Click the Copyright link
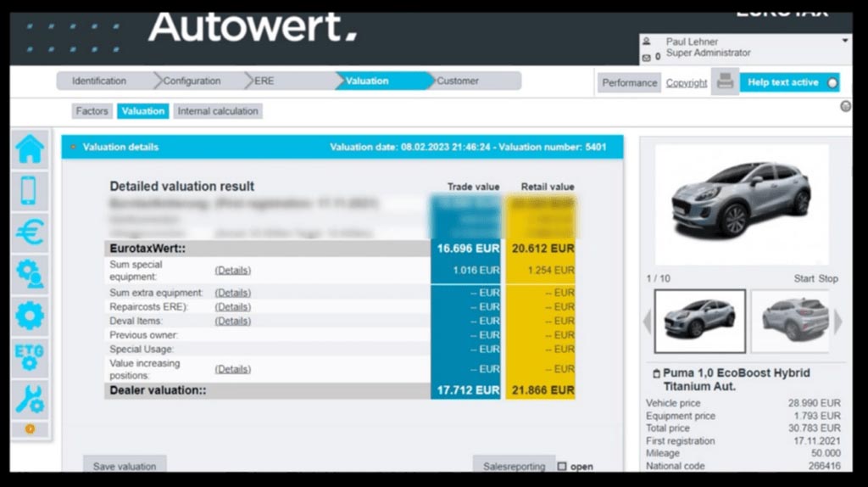868x487 pixels. point(686,83)
